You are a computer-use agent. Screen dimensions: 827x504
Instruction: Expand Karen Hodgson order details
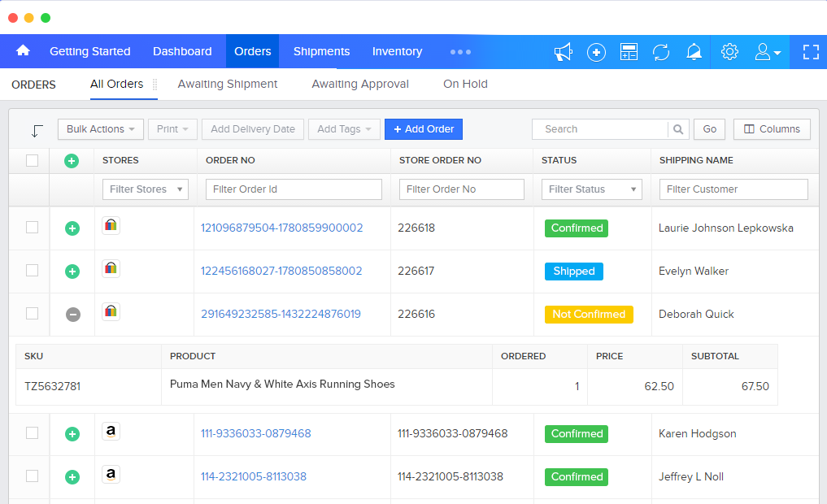[x=72, y=434]
